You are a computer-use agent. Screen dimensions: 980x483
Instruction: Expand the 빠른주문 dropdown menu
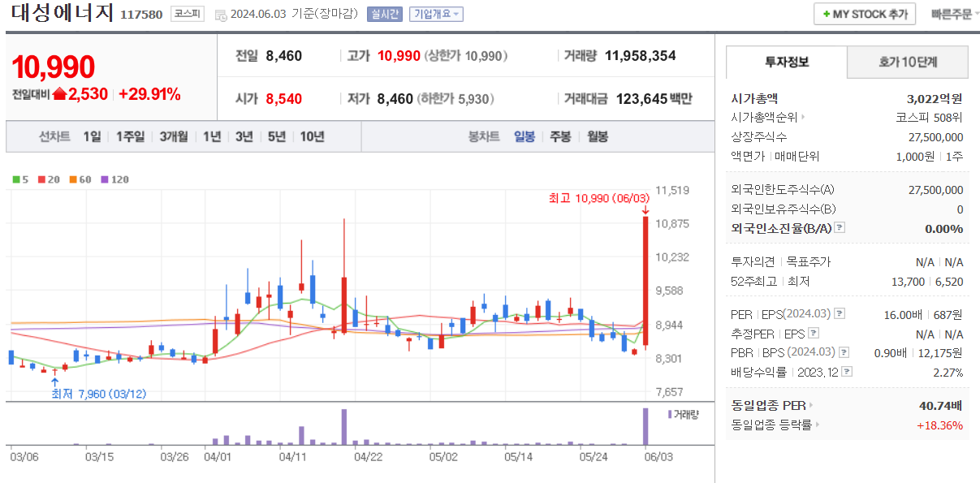(955, 14)
